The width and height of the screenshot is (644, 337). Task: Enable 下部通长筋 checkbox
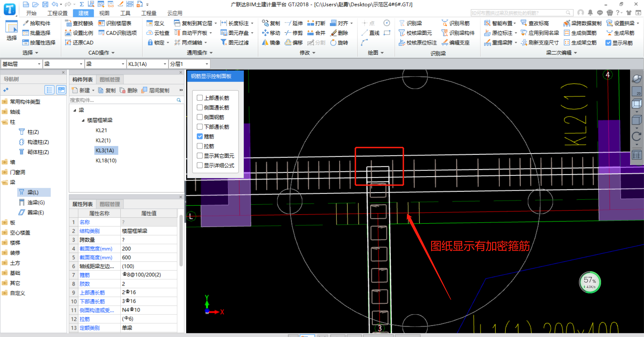200,127
